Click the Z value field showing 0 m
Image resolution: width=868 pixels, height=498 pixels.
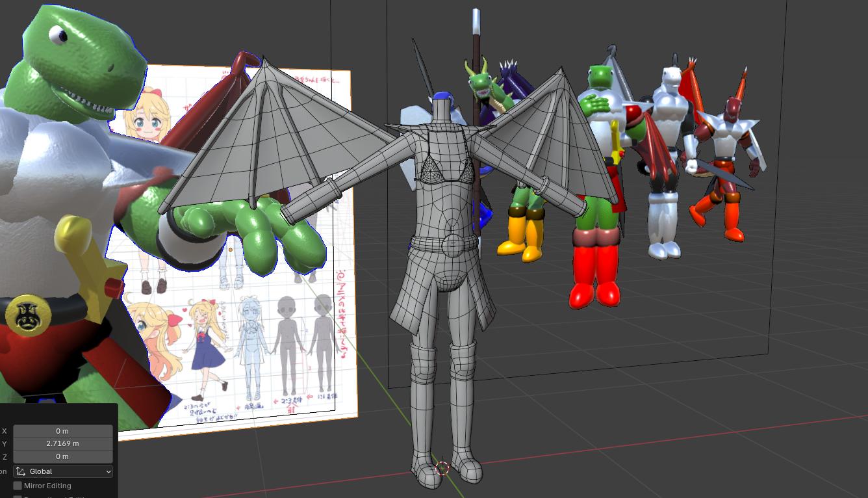pos(63,456)
